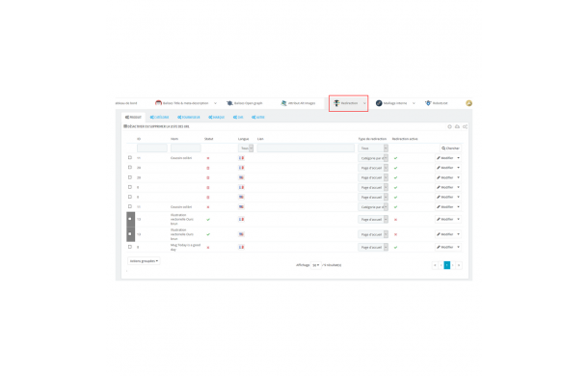Open the Actions groupées dropdown button
This screenshot has height=376, width=588.
(x=144, y=261)
